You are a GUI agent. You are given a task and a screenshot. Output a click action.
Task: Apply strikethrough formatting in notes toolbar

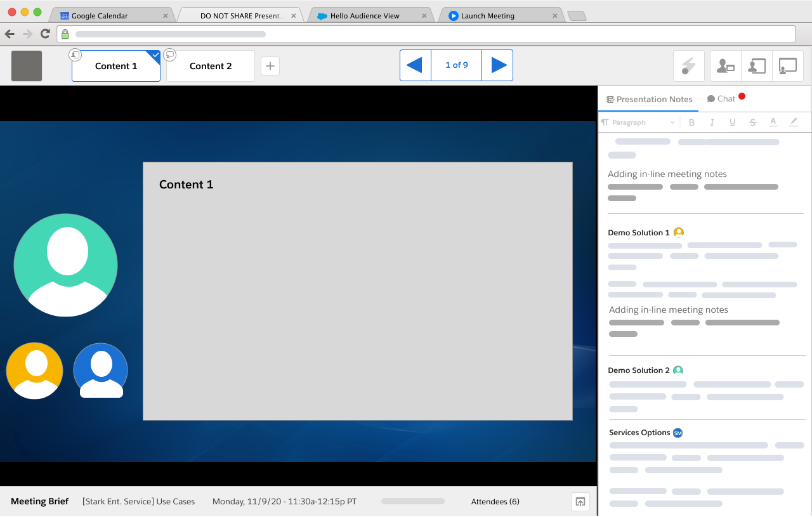[752, 122]
